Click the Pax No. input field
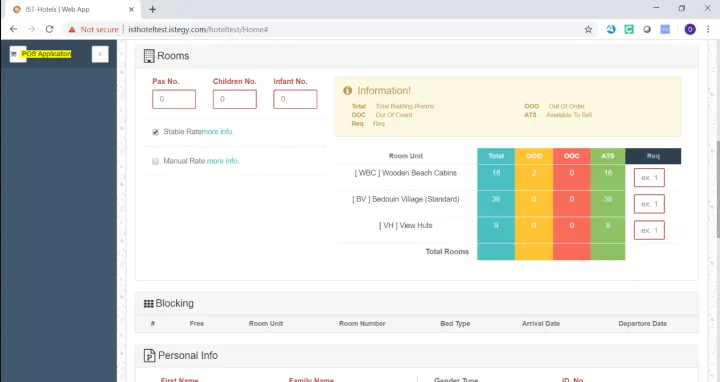720x382 pixels. pos(174,99)
